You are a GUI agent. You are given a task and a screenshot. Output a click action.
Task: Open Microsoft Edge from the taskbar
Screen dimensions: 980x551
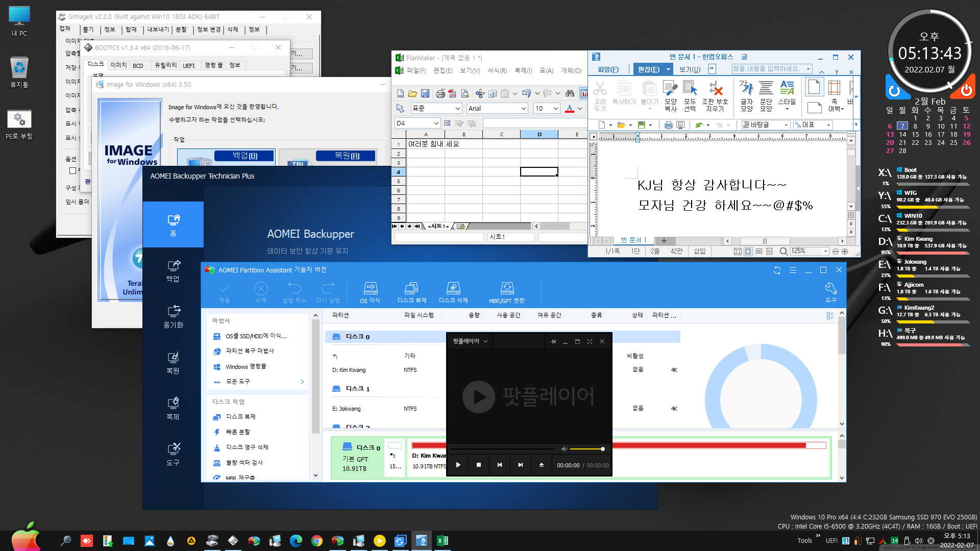[x=296, y=541]
